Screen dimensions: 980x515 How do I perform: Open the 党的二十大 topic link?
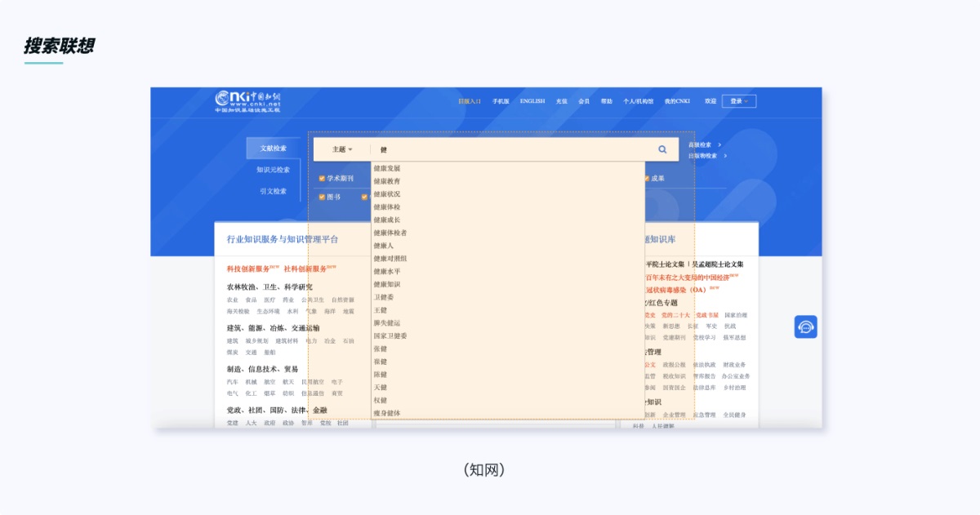coord(675,315)
